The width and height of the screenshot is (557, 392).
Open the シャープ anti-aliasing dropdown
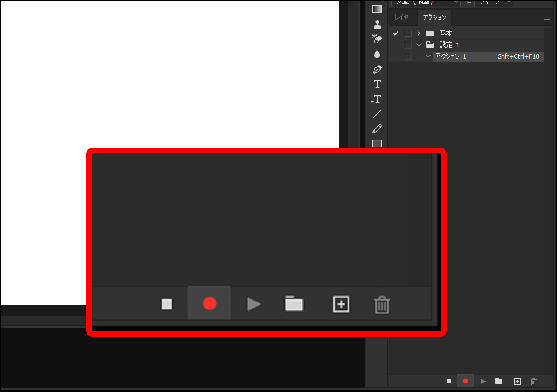[x=495, y=2]
